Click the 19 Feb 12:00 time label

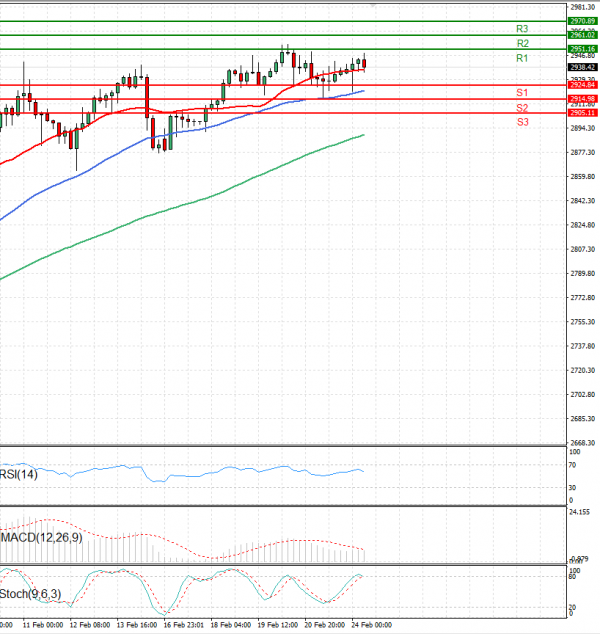(x=278, y=625)
